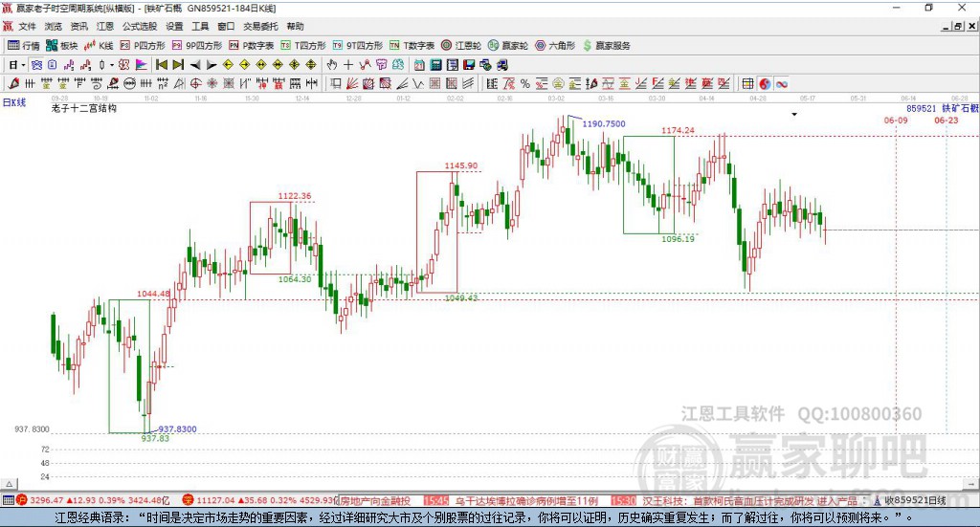The width and height of the screenshot is (980, 527).
Task: Jump to first bar icon
Action: click(161, 64)
